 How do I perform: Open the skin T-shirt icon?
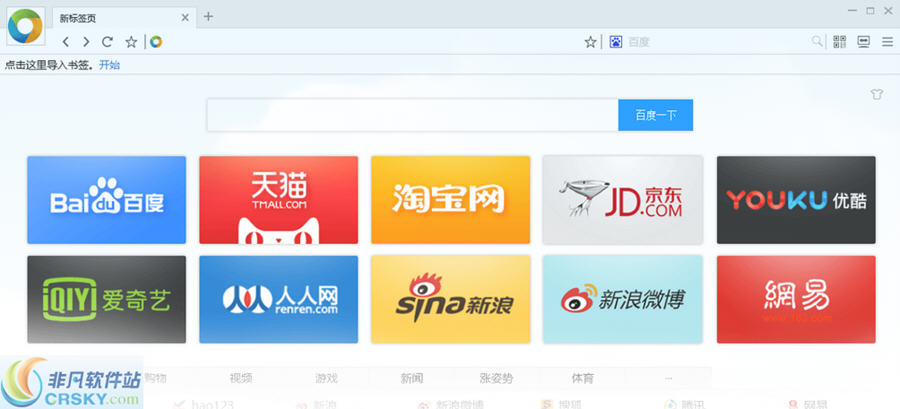coord(876,95)
